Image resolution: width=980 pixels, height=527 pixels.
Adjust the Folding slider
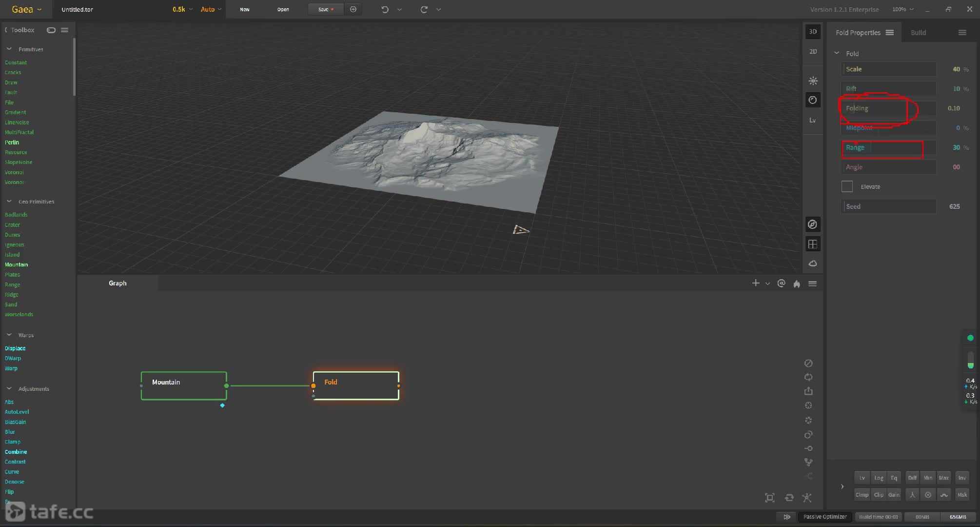(889, 108)
